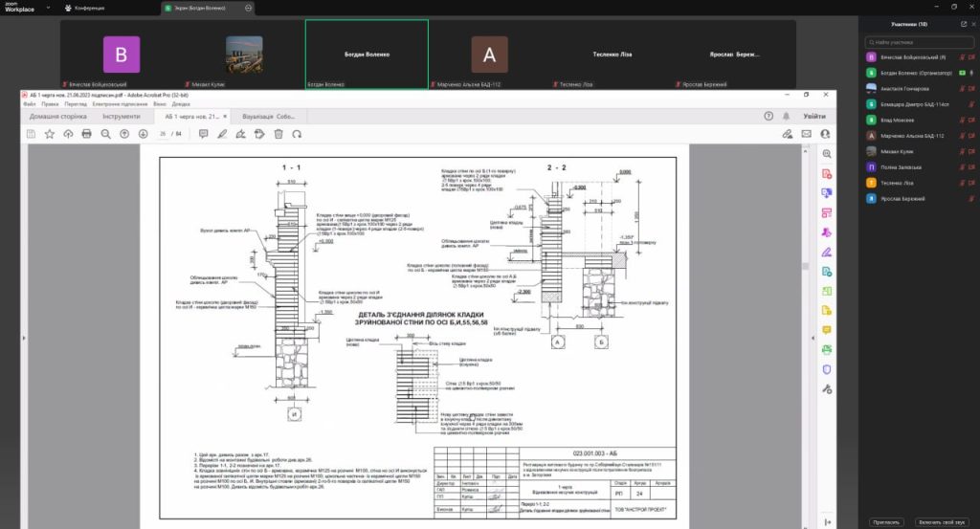
Task: Switch to the Інструменти tab in Acrobat
Action: (121, 116)
